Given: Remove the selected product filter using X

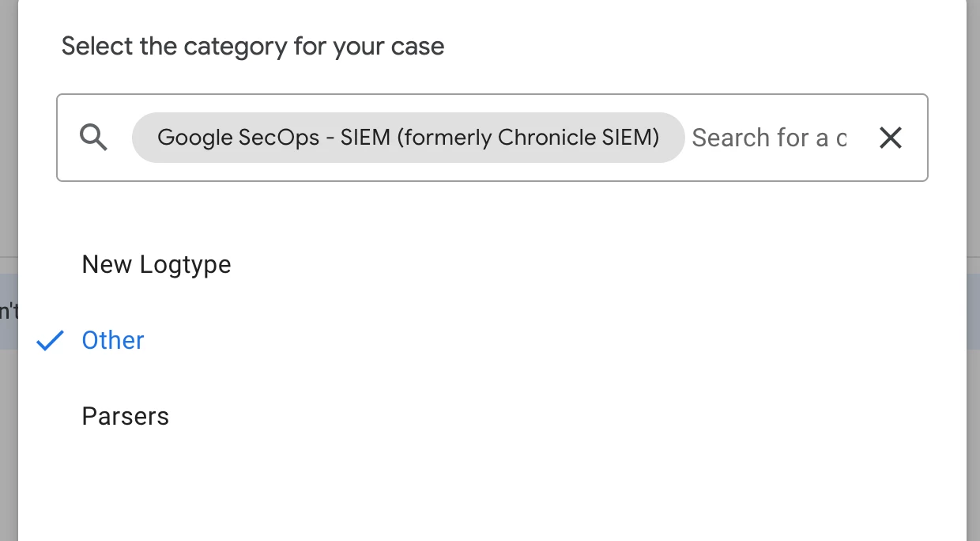Looking at the screenshot, I should pyautogui.click(x=891, y=138).
